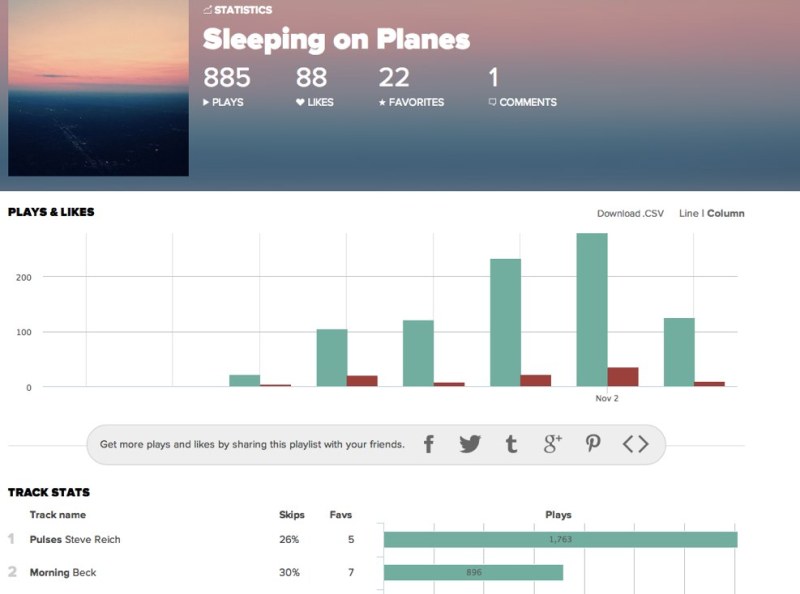Post the playlist to Tumblr
800x594 pixels.
(511, 442)
